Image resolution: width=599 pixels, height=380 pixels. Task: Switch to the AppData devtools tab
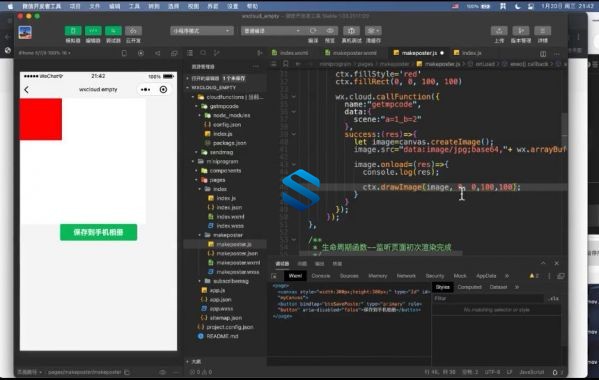click(486, 276)
